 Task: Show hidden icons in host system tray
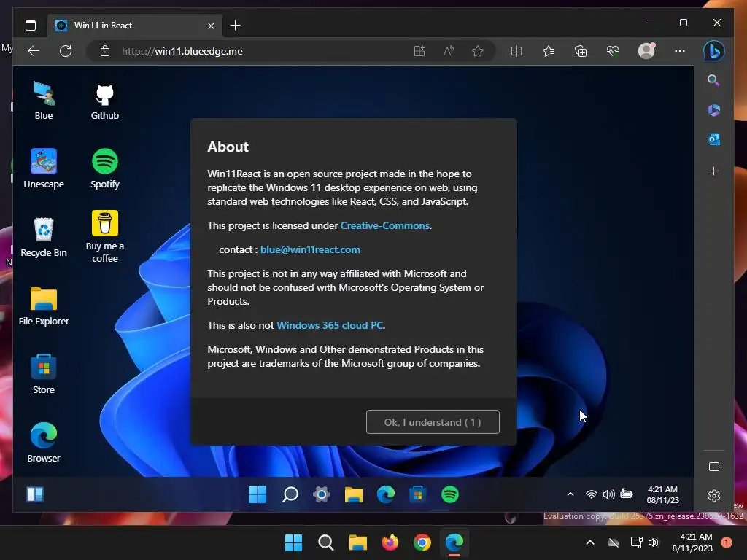(589, 542)
